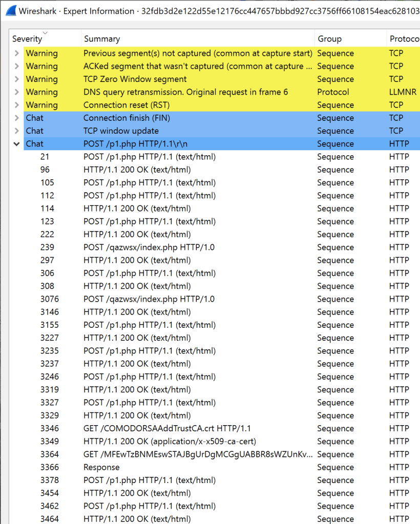Select packet 3364 GET /MFEwTzBNMEsw entry
This screenshot has height=524, width=420.
pyautogui.click(x=198, y=454)
